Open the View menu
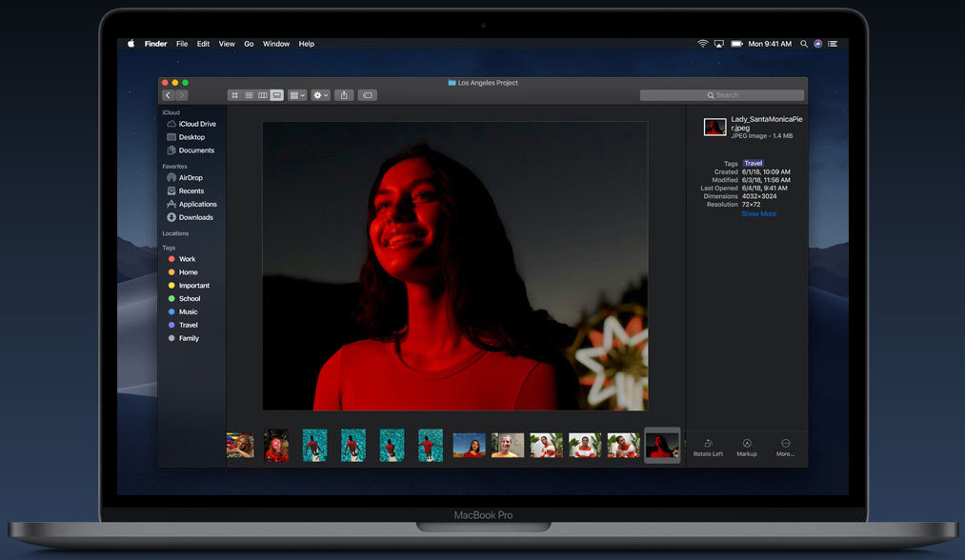 click(x=227, y=44)
